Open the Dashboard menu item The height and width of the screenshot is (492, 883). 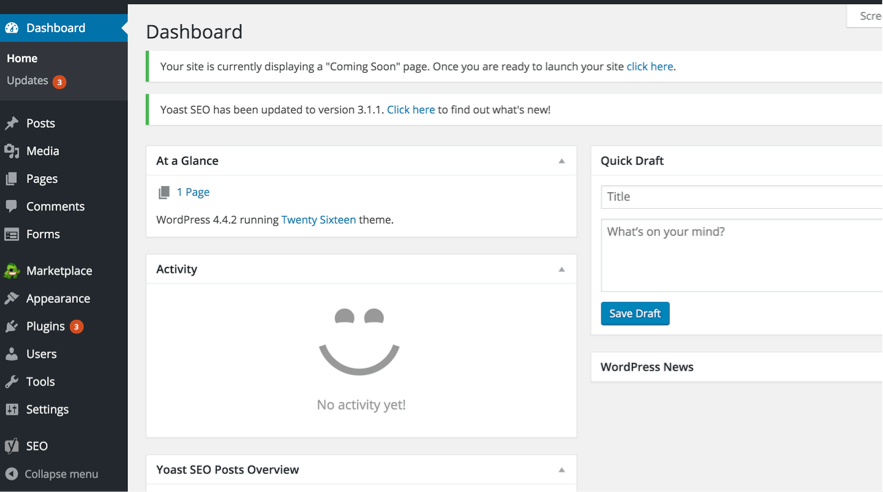[64, 28]
